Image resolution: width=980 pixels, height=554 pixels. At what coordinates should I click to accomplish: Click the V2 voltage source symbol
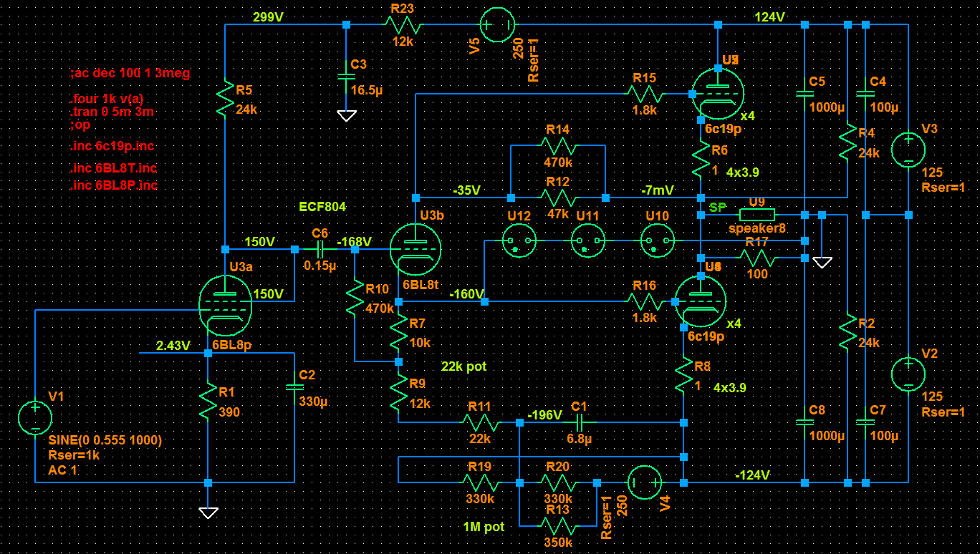(x=908, y=374)
